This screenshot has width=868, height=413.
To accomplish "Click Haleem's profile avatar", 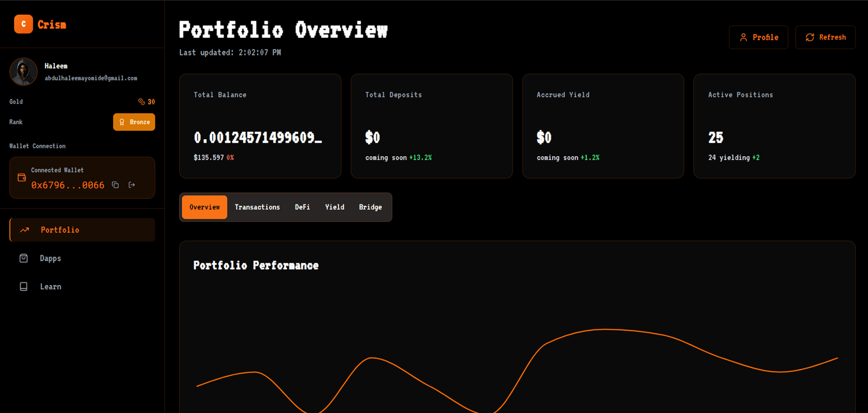I will pyautogui.click(x=24, y=72).
